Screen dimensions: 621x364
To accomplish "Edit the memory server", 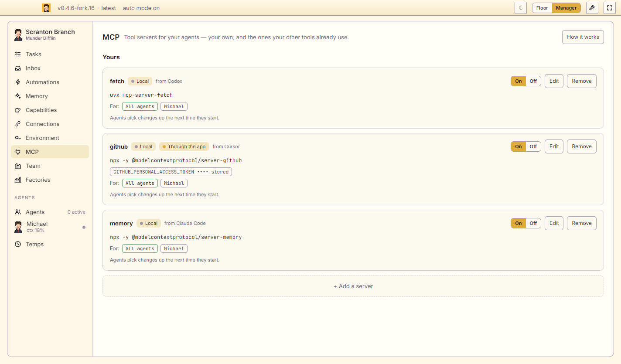I will (554, 223).
